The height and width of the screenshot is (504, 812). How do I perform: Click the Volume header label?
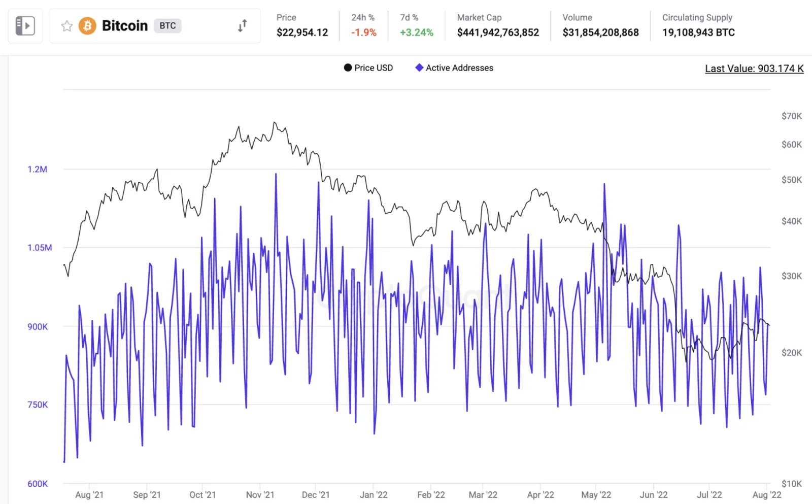577,18
